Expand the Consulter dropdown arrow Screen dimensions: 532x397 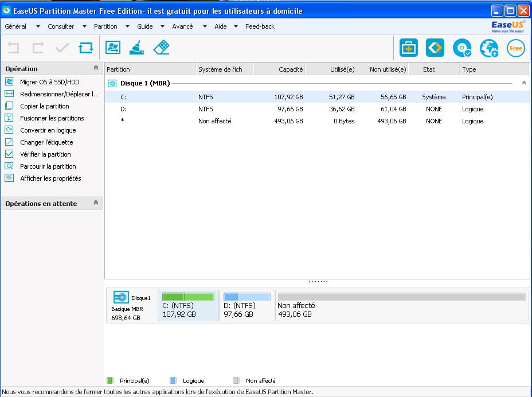click(84, 26)
